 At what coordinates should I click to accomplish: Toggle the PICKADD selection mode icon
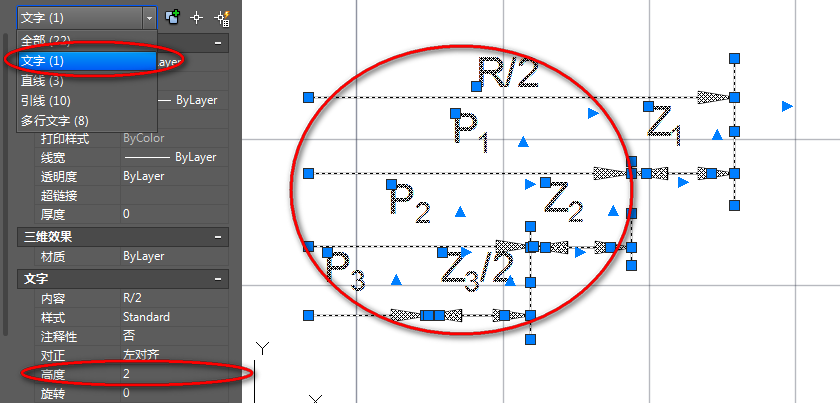pyautogui.click(x=172, y=17)
